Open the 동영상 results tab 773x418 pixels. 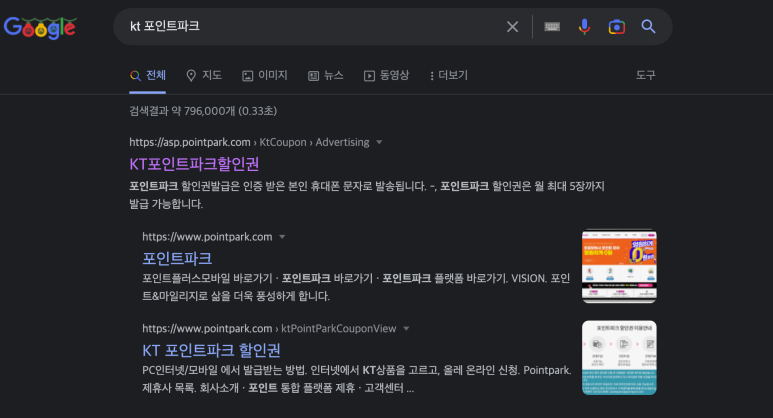[x=386, y=75]
